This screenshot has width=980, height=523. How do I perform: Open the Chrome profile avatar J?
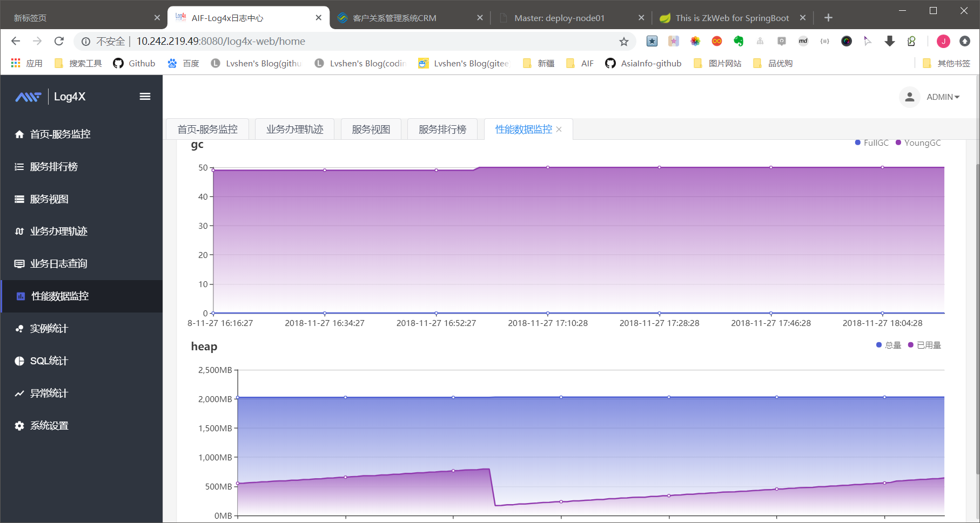click(x=943, y=41)
